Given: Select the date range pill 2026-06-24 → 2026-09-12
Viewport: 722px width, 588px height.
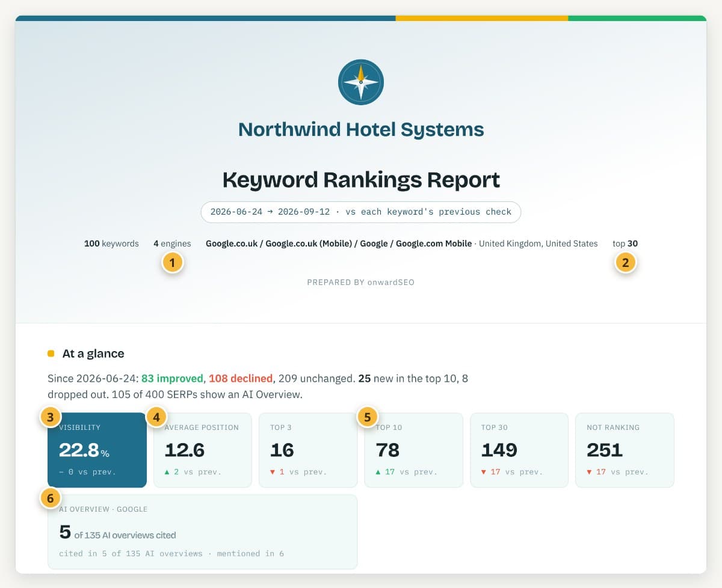Looking at the screenshot, I should pyautogui.click(x=361, y=212).
